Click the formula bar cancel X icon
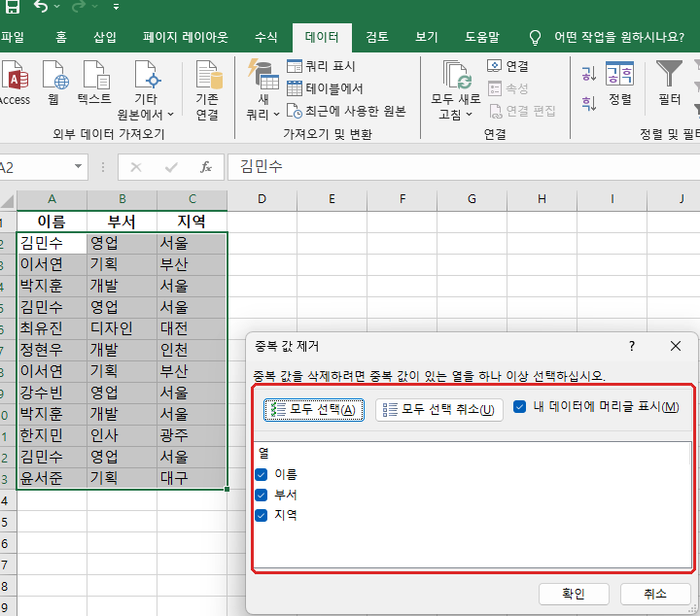The height and width of the screenshot is (616, 700). [x=136, y=167]
